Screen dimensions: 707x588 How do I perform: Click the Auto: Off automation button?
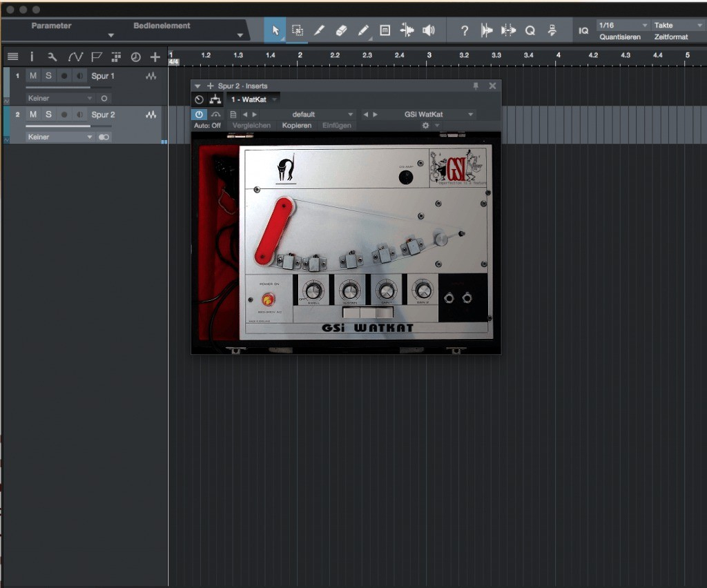207,126
